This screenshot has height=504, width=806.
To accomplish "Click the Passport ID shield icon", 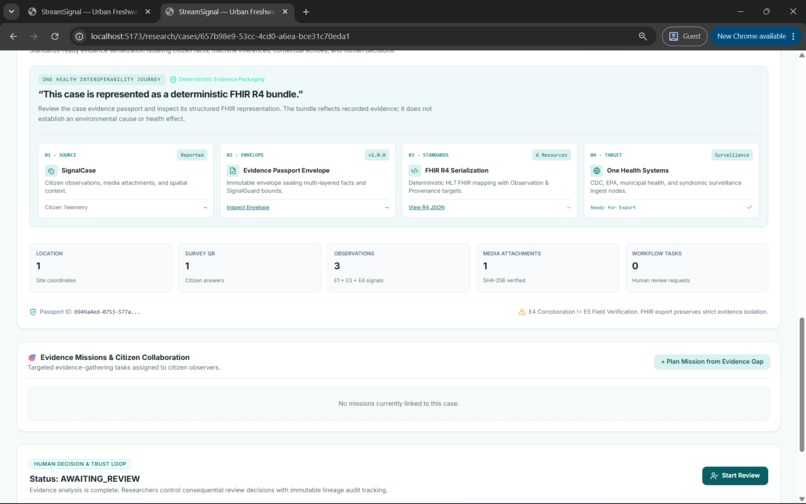I will (33, 312).
